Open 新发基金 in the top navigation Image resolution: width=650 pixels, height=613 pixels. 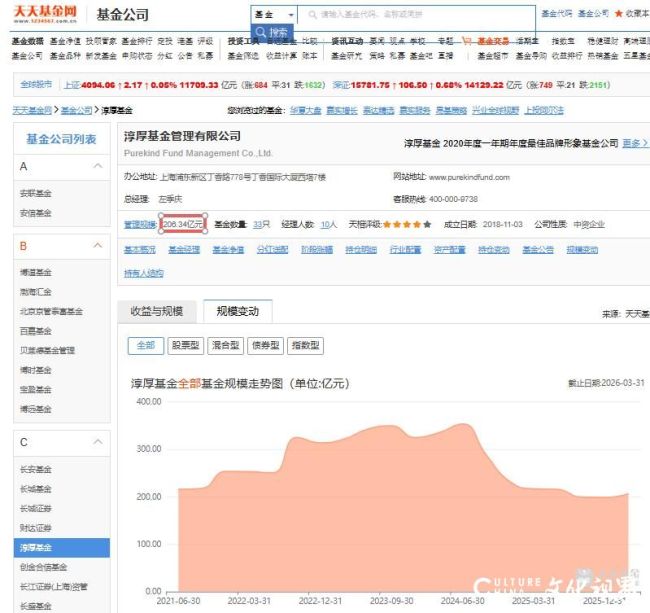click(101, 56)
